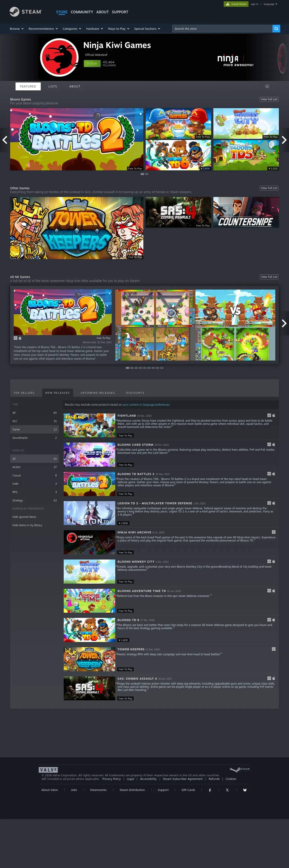This screenshot has width=289, height=868.
Task: Open the Recommendations dropdown
Action: pyautogui.click(x=43, y=29)
